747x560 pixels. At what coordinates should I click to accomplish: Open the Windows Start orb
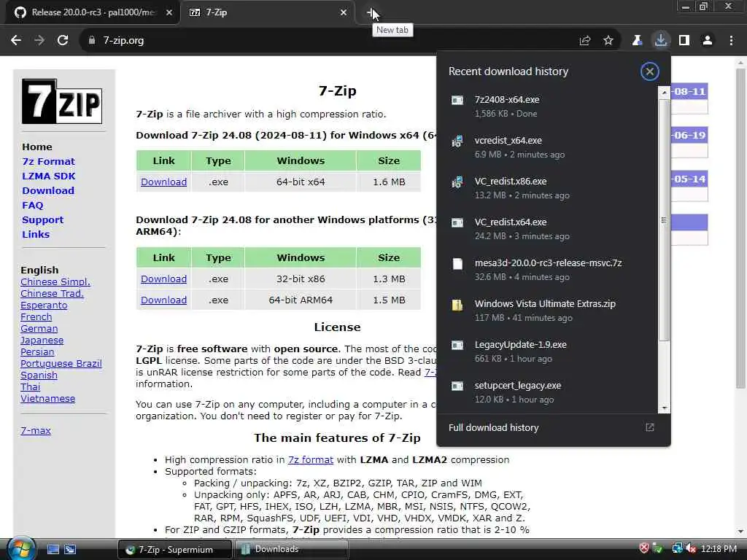pos(21,548)
